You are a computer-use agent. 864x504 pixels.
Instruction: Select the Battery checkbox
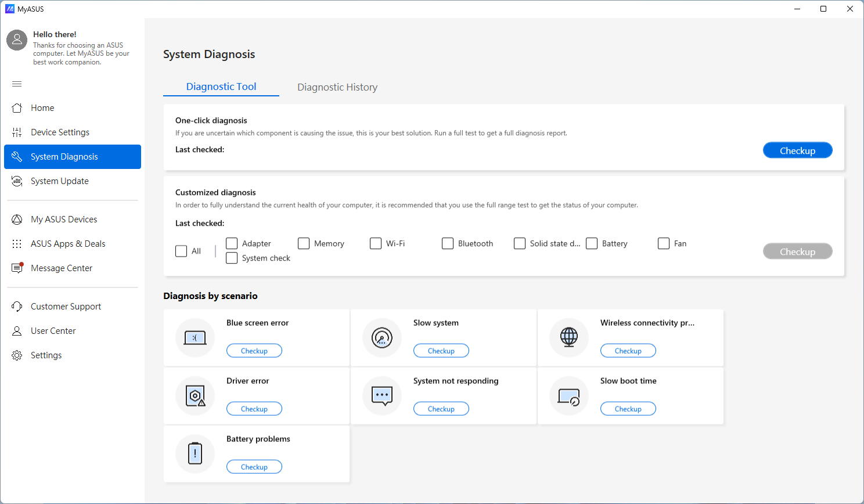[x=592, y=243]
